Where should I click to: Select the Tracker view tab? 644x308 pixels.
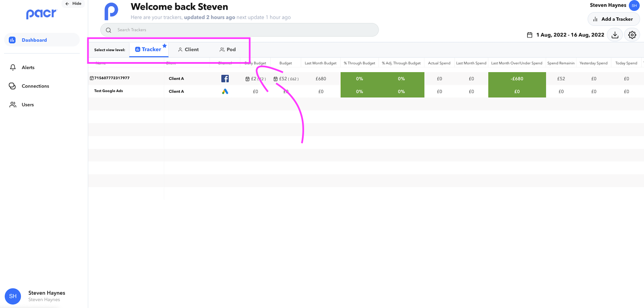[x=148, y=50]
